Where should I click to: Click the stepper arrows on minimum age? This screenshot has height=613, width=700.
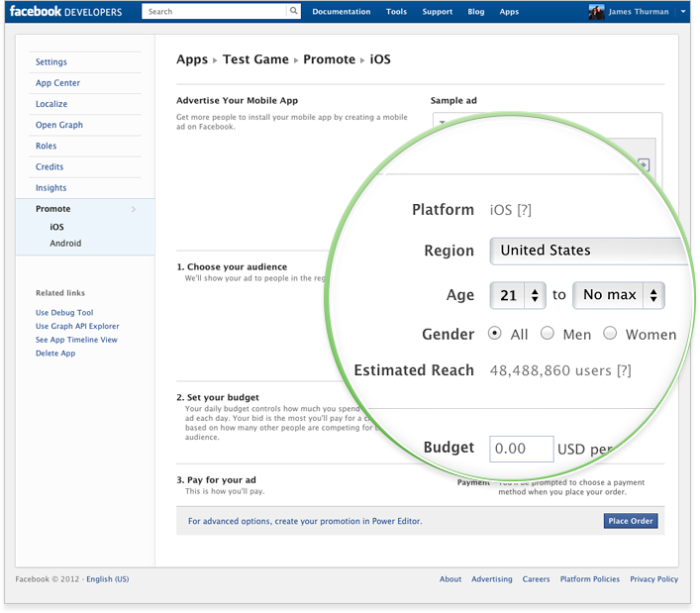click(535, 295)
